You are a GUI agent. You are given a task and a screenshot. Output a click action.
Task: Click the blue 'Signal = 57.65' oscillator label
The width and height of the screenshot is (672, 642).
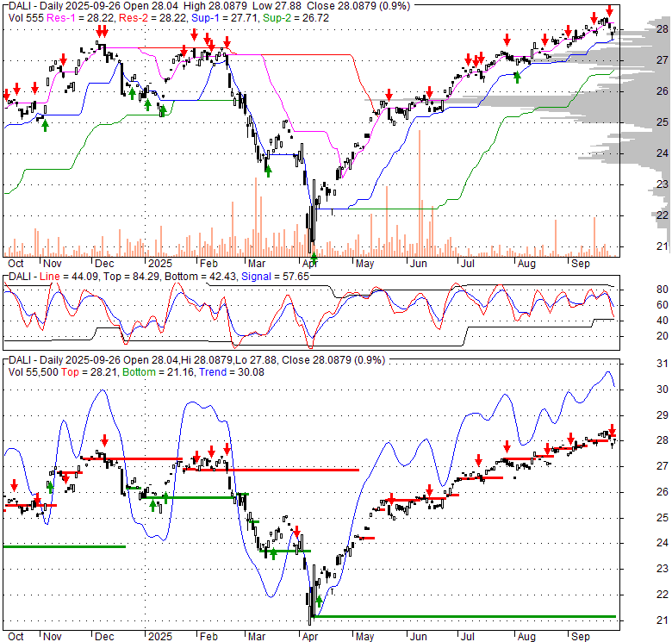(275, 277)
